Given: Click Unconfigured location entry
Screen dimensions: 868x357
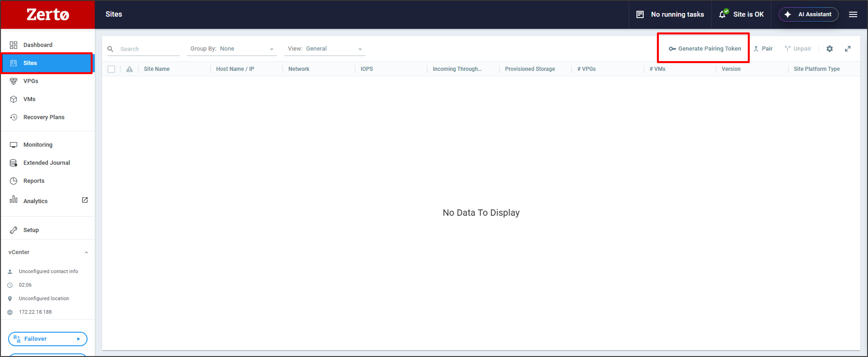Looking at the screenshot, I should coord(44,298).
